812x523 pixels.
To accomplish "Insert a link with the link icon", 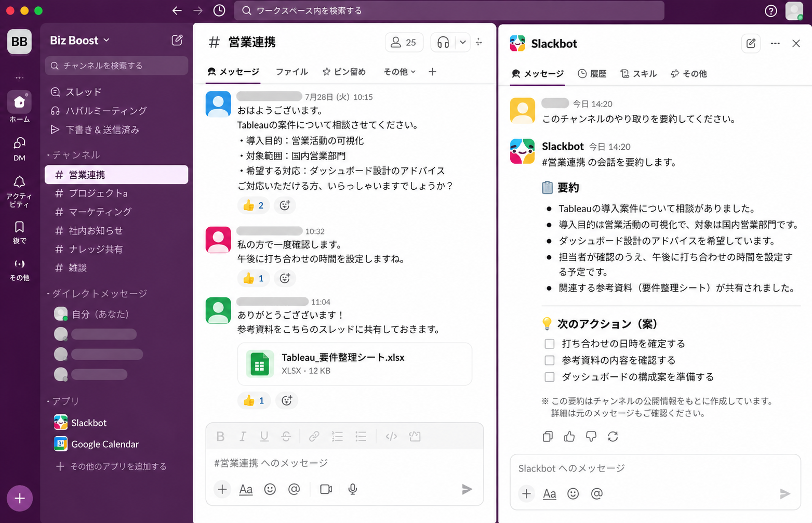I will tap(314, 437).
